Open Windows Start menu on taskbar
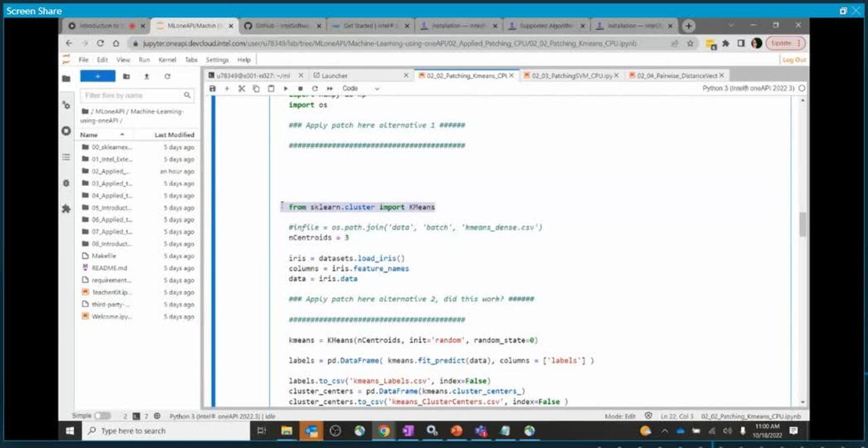868x448 pixels. tap(70, 431)
